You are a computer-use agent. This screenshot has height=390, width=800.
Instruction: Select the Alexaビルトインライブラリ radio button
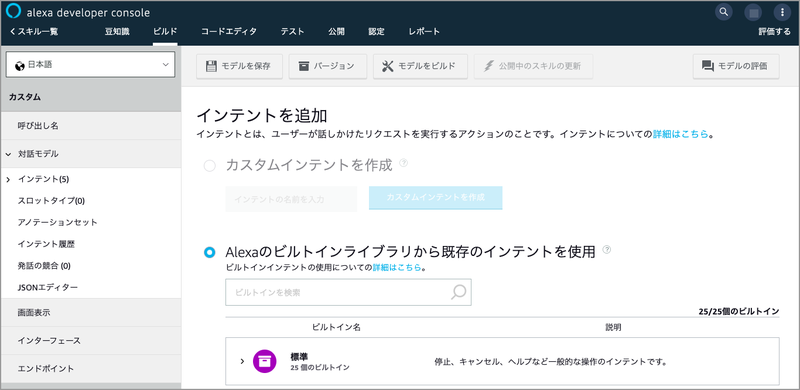coord(209,252)
